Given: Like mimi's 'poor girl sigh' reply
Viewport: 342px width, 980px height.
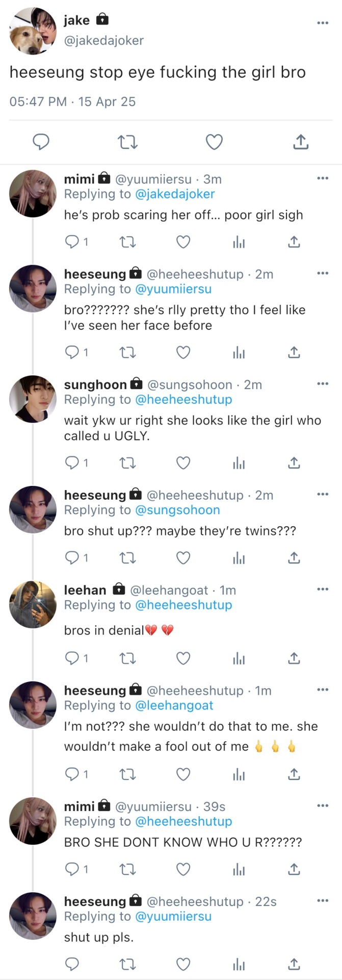Looking at the screenshot, I should click(x=183, y=242).
